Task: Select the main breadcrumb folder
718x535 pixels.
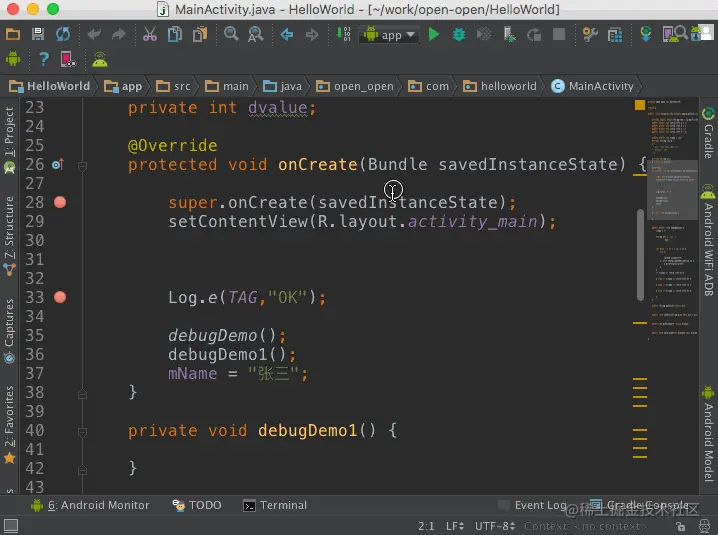Action: [227, 86]
